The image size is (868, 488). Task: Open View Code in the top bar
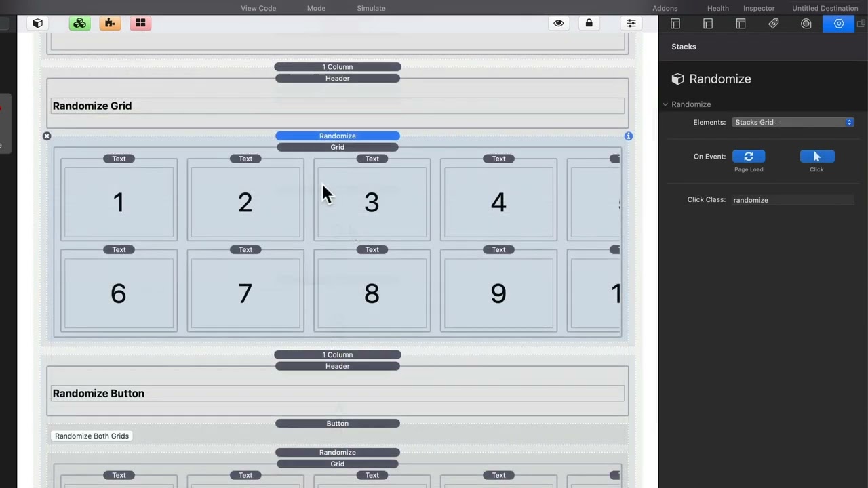coord(258,8)
